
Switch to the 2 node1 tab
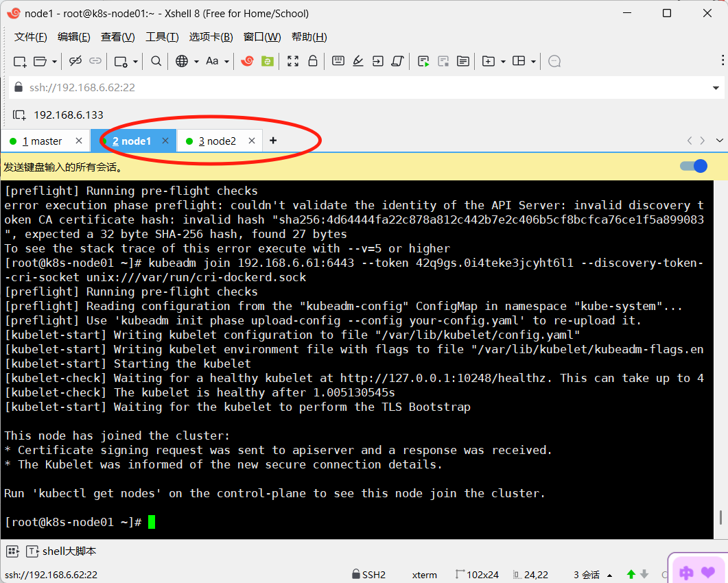132,141
